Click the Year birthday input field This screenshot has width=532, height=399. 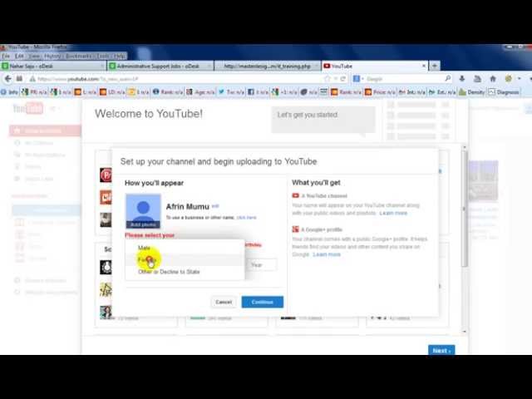[x=262, y=264]
